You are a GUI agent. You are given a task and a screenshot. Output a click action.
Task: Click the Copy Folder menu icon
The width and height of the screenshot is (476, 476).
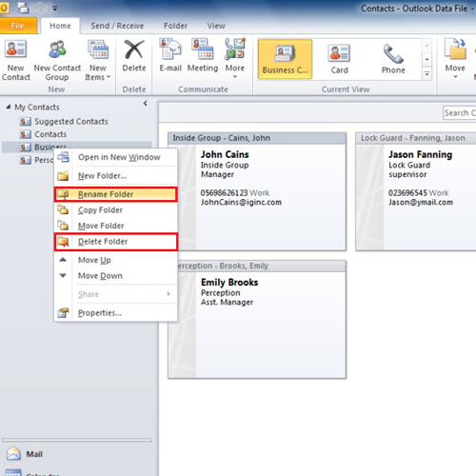point(63,209)
